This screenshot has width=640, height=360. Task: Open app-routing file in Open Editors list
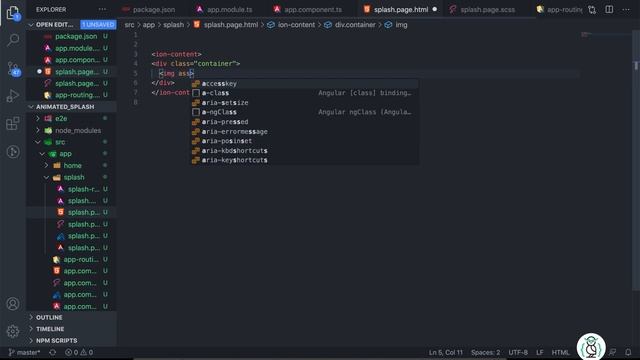coord(77,95)
